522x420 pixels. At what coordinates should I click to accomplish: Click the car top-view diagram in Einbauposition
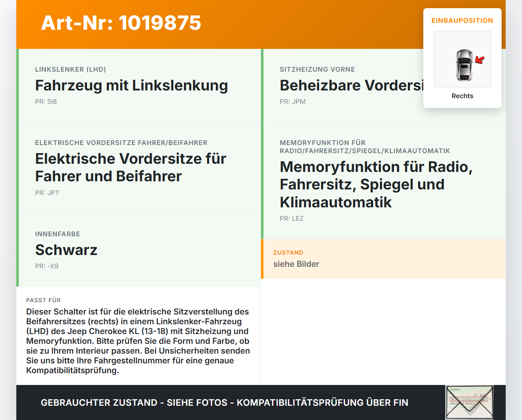pyautogui.click(x=462, y=59)
